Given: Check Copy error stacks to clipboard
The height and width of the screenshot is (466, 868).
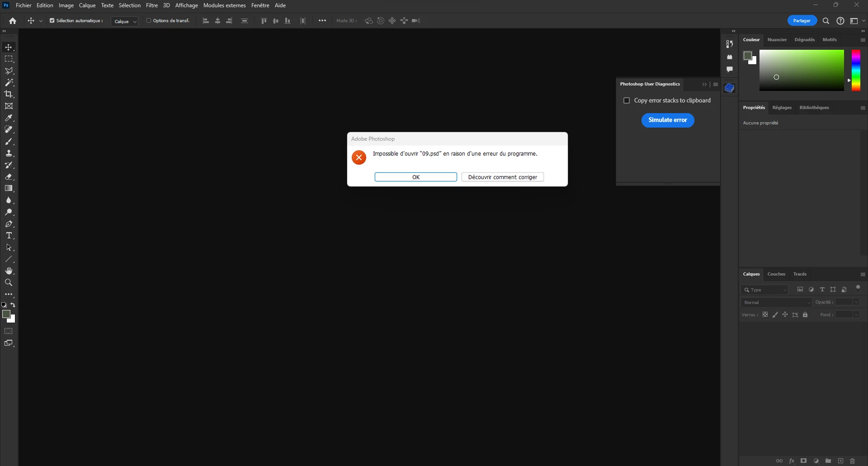Looking at the screenshot, I should tap(627, 100).
